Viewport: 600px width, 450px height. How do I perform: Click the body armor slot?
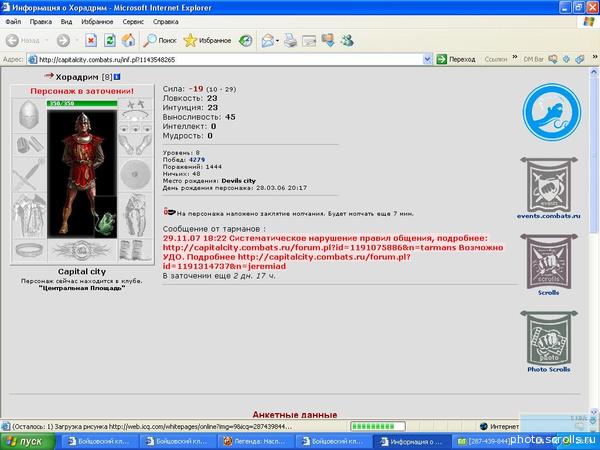[x=29, y=215]
